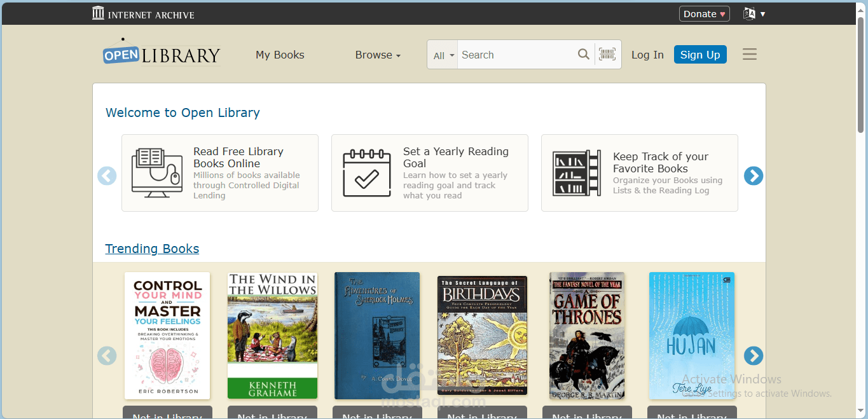Open the language selector icon
Viewport: 868px width, 419px height.
tap(754, 14)
